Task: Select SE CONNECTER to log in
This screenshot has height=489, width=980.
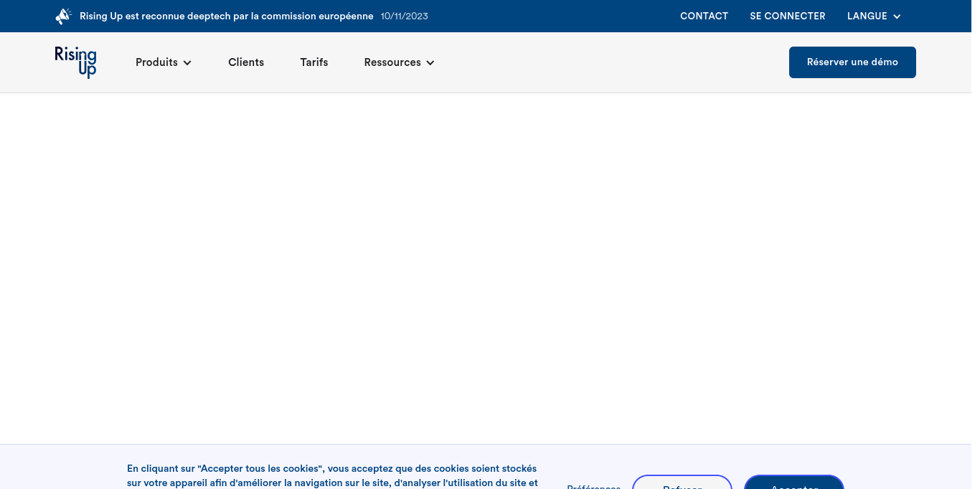Action: [x=788, y=16]
